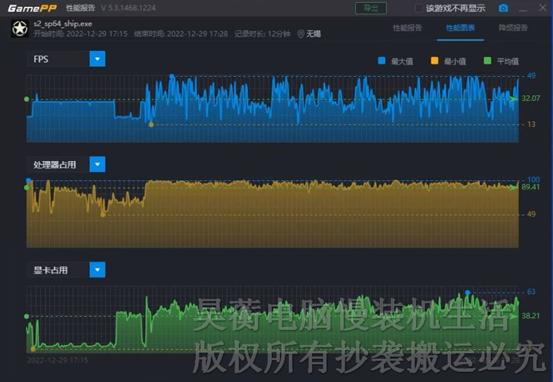Click the green 导出 export button
Image resolution: width=553 pixels, height=382 pixels.
point(371,8)
